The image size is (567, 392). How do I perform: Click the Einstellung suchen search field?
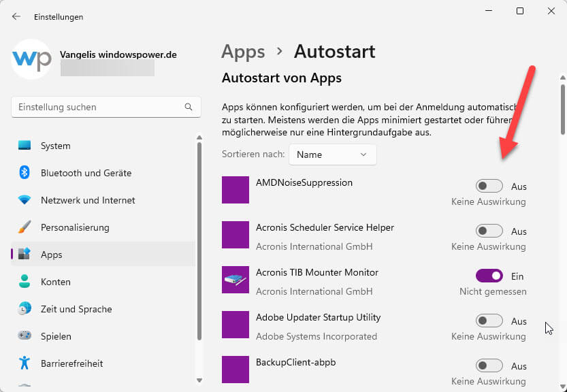[x=106, y=107]
